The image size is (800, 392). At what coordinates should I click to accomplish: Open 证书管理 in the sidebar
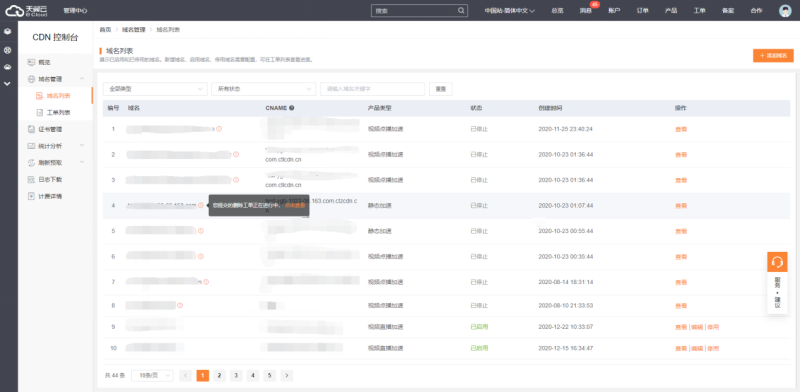(x=50, y=130)
